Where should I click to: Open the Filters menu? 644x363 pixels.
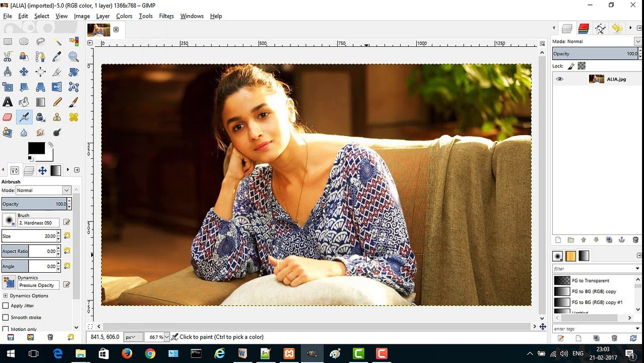point(166,16)
